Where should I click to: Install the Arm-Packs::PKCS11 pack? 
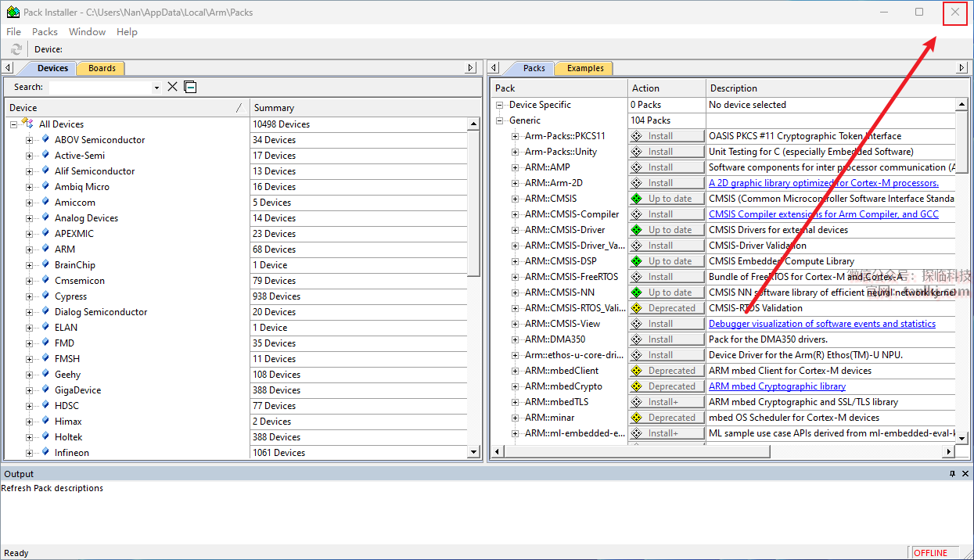click(667, 136)
